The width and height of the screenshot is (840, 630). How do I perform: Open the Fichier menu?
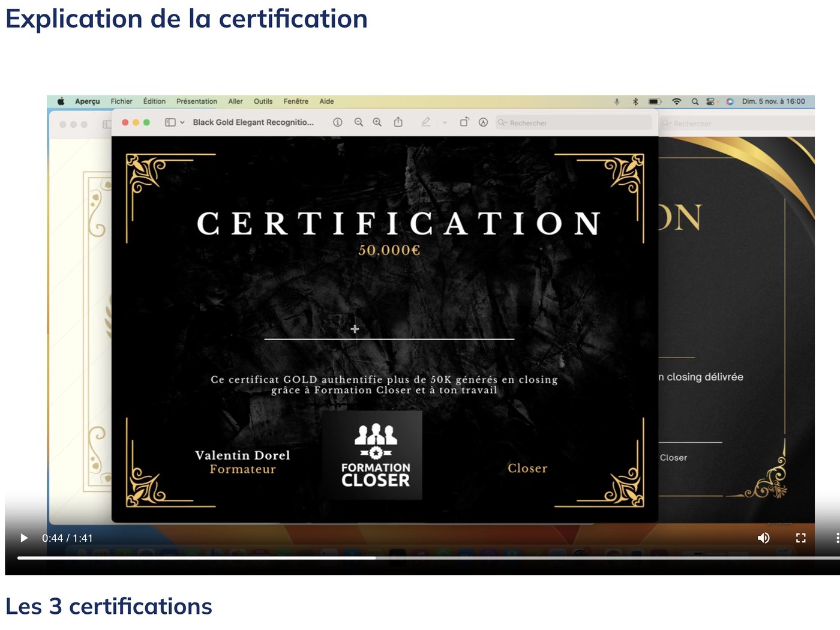121,101
